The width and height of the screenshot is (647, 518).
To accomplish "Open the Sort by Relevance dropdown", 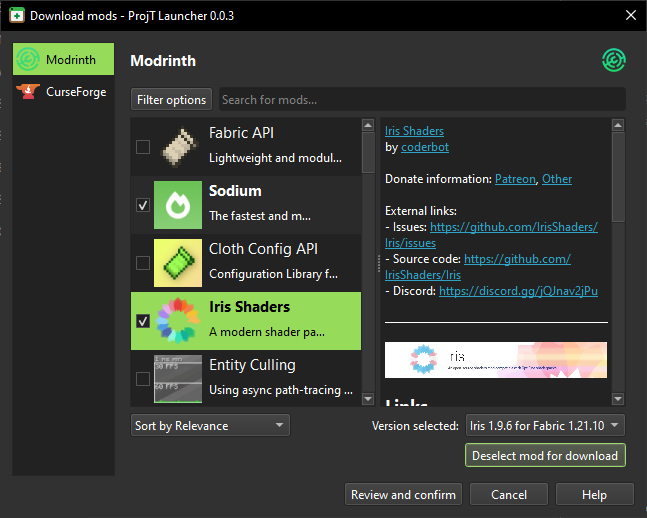I will tap(210, 426).
